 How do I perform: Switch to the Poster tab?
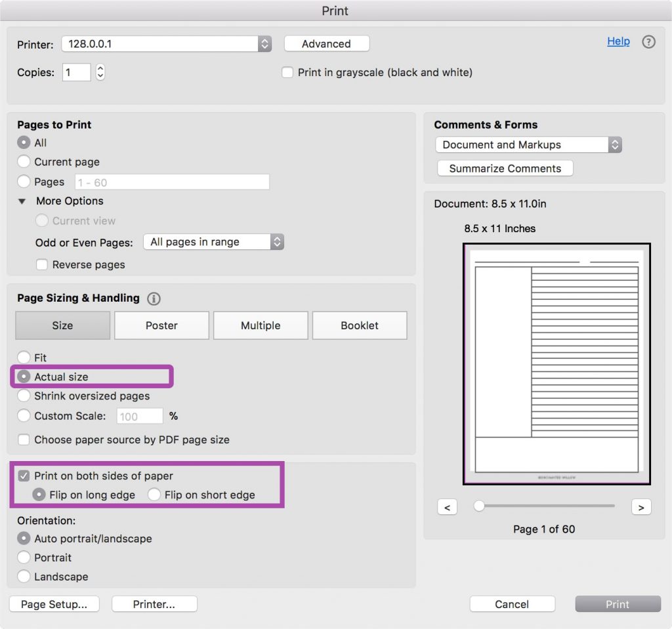[161, 325]
